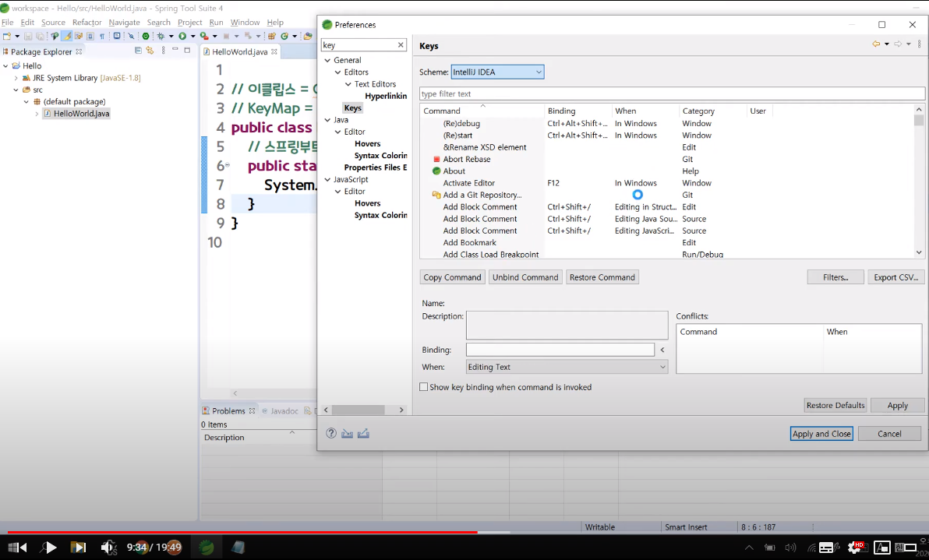Open the Boot Dashboard green icon
This screenshot has height=560, width=929.
coord(146,36)
